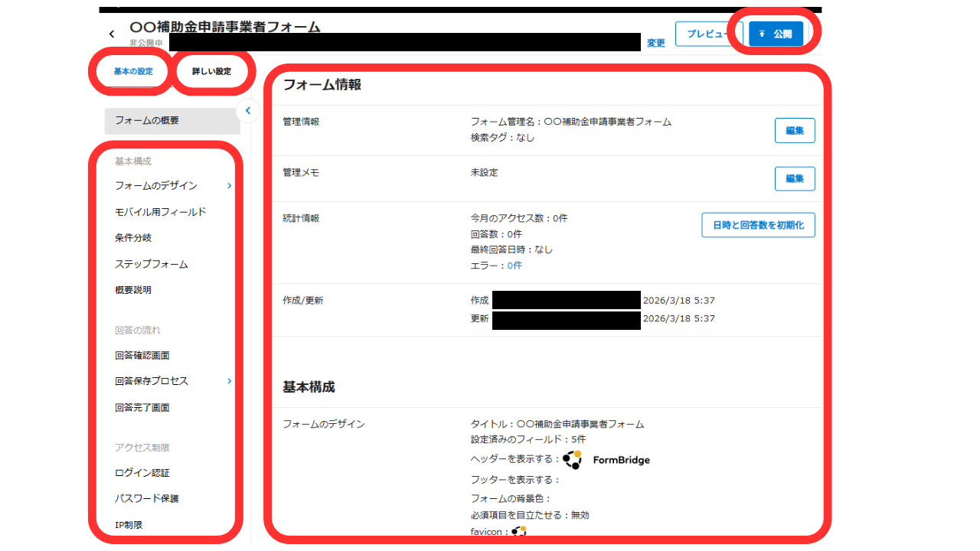This screenshot has width=980, height=551.
Task: Open ログイン認証 settings
Action: tap(142, 473)
